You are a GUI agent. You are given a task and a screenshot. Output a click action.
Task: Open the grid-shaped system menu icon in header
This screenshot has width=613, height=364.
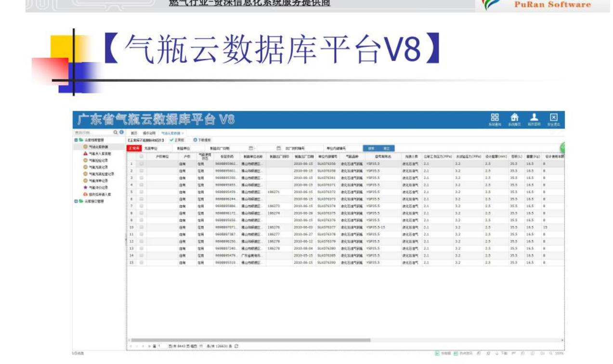pos(495,117)
